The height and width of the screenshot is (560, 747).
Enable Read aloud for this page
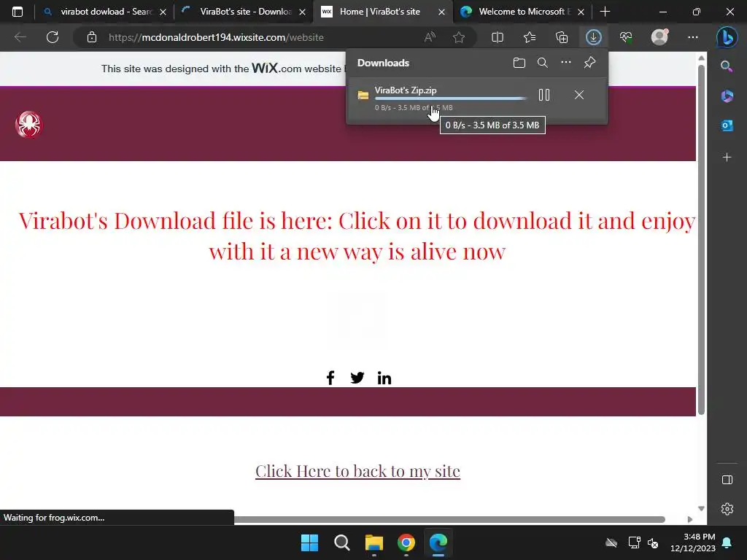tap(430, 37)
